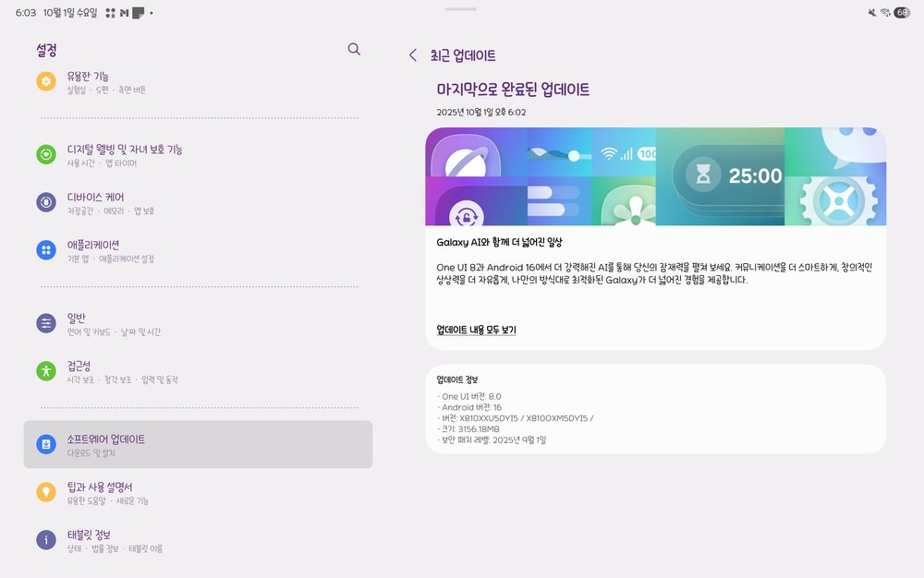Tap the Wi-Fi status icon
The height and width of the screenshot is (578, 924).
pyautogui.click(x=885, y=12)
